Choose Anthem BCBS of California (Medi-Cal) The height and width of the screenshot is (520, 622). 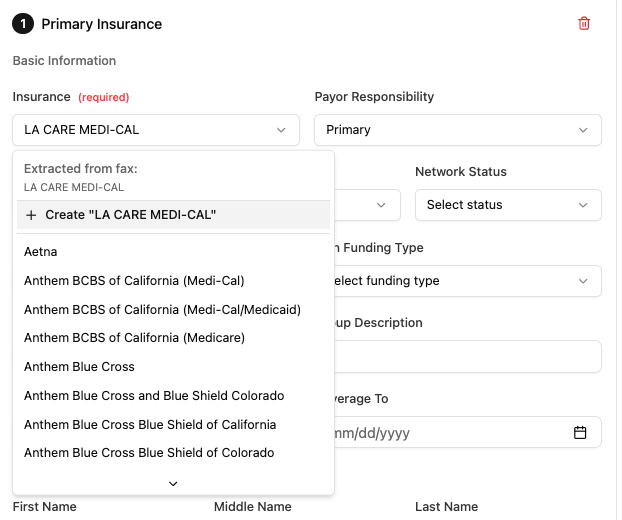click(x=173, y=281)
